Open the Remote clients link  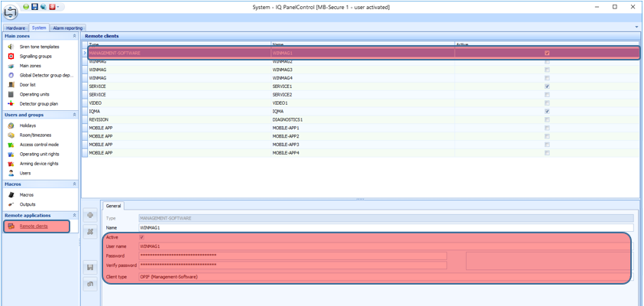click(34, 226)
